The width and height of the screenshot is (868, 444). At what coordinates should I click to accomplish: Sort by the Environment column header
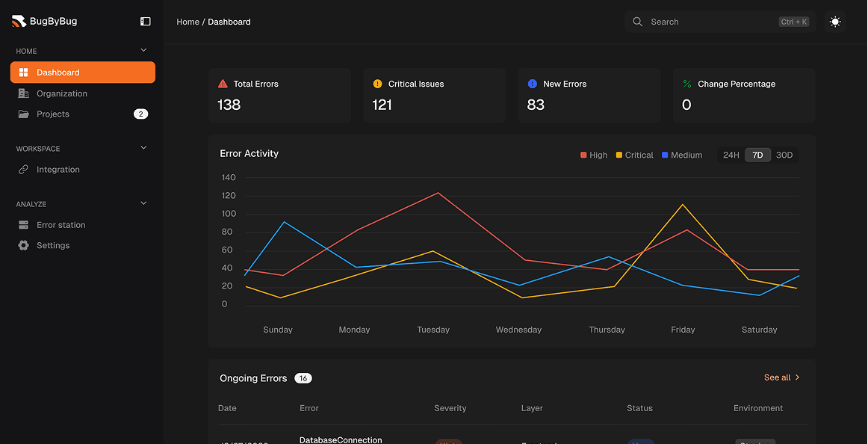click(758, 408)
